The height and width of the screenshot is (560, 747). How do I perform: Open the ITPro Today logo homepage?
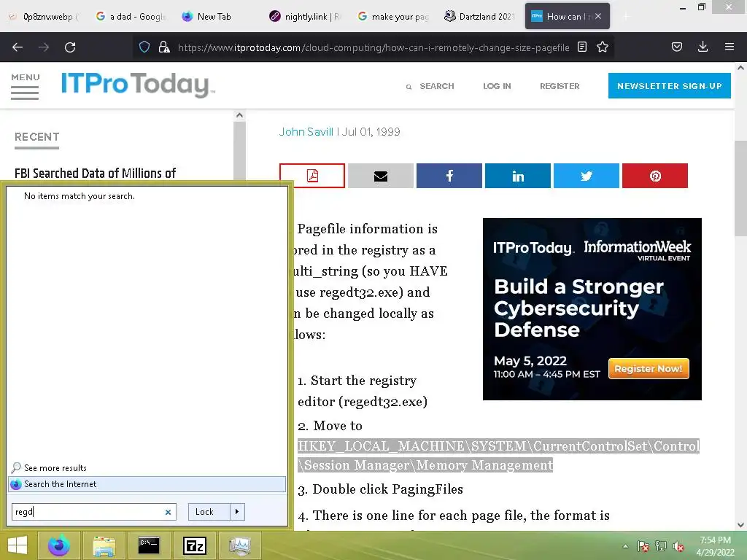tap(138, 85)
